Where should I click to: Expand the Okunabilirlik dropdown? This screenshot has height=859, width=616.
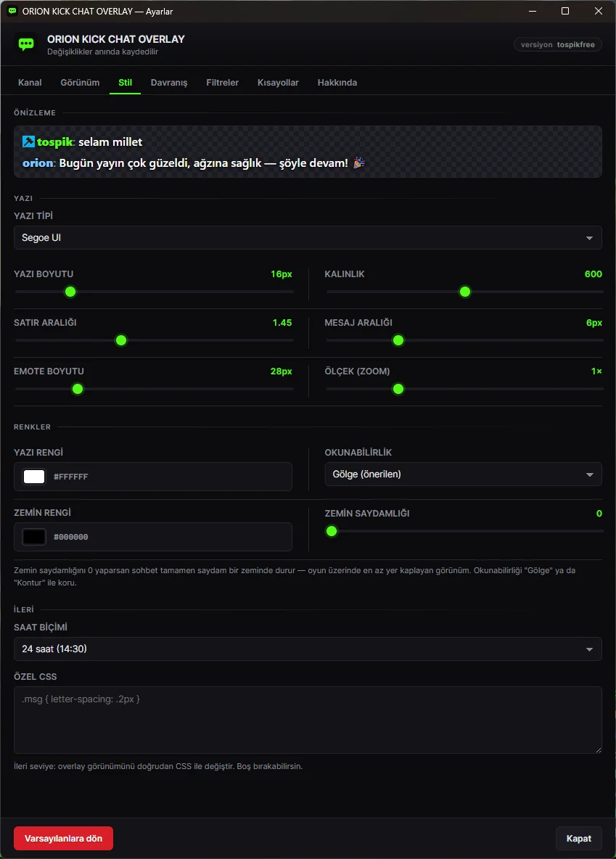point(463,474)
